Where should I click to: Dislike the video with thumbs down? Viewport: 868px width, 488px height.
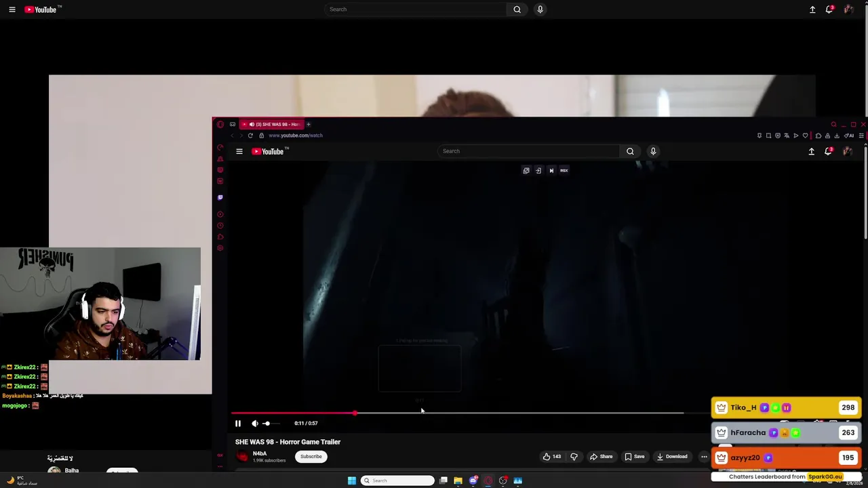(x=574, y=457)
